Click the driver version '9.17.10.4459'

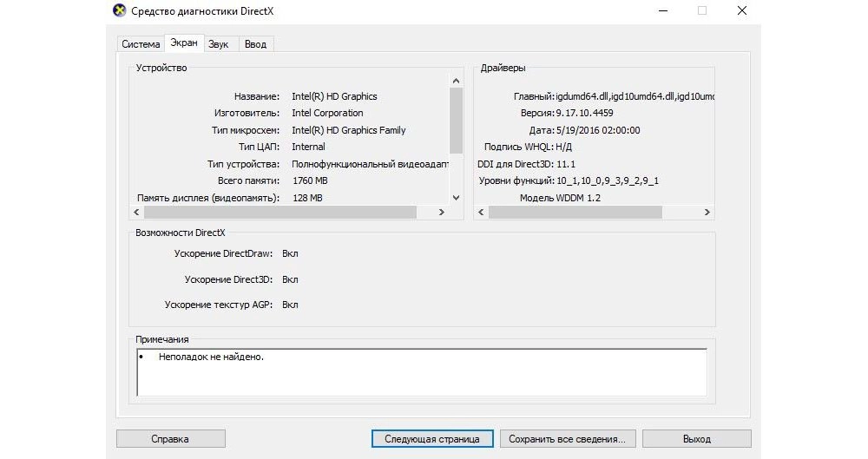pos(584,113)
